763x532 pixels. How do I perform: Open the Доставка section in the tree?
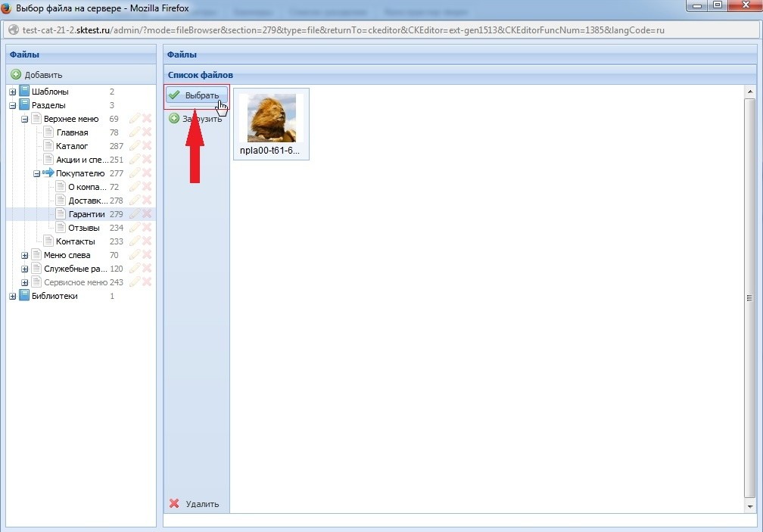87,201
